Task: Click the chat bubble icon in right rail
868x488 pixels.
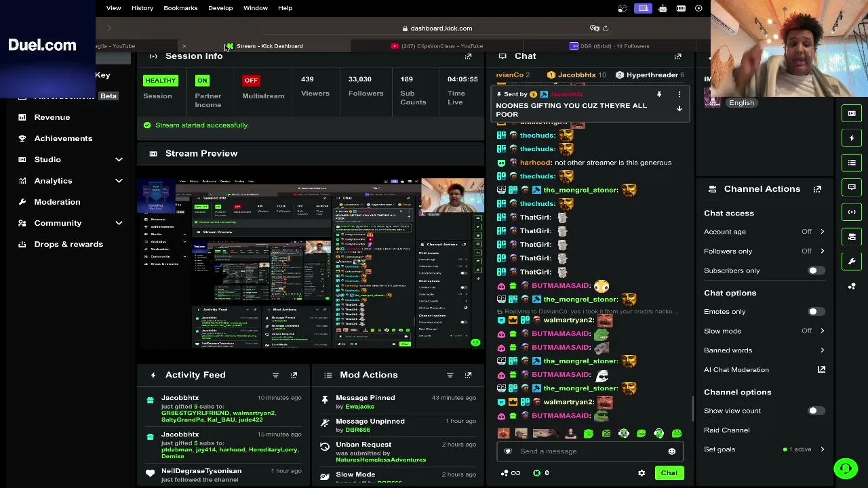Action: pos(852,187)
